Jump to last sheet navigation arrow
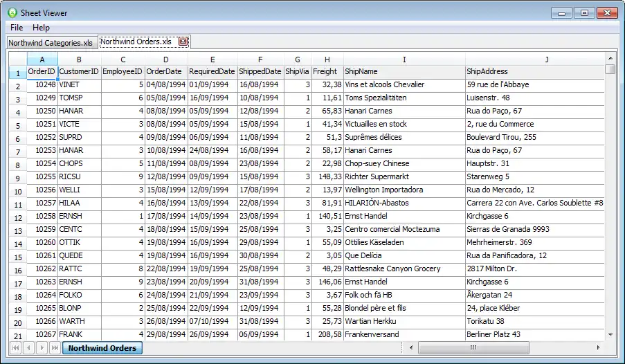The height and width of the screenshot is (364, 625). pos(55,348)
